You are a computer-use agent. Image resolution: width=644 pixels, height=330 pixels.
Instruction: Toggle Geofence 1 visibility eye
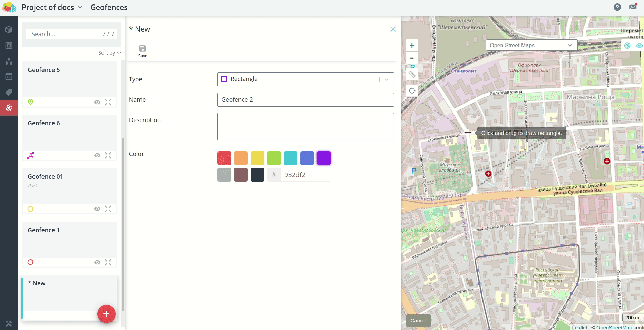tap(97, 262)
